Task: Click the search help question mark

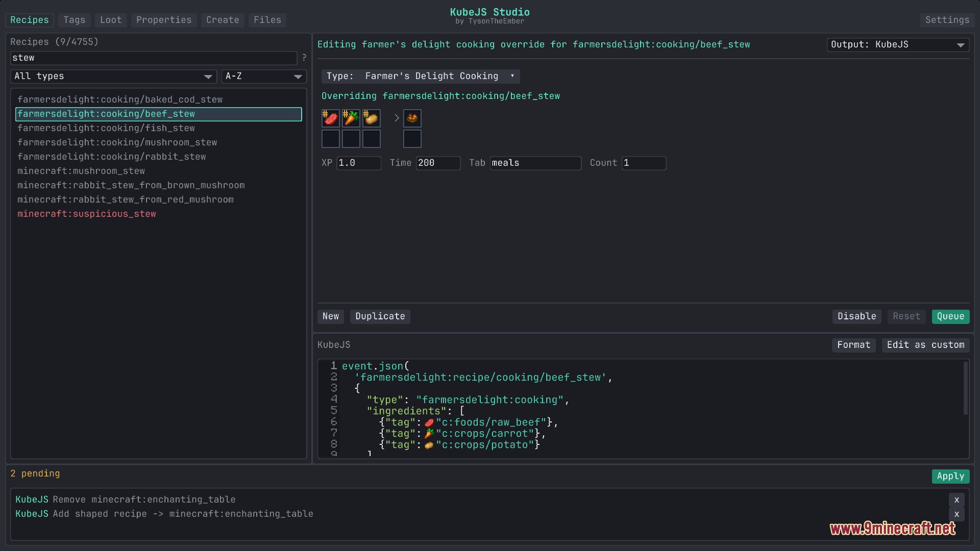Action: 304,58
